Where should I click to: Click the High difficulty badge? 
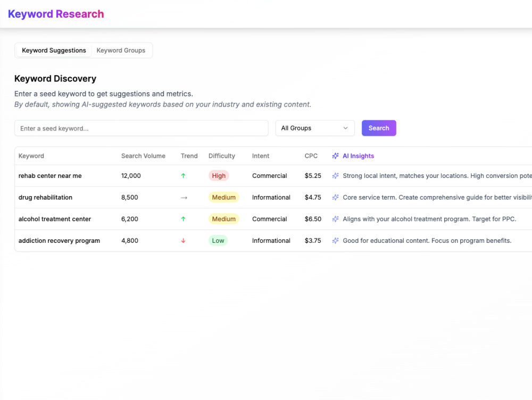click(x=219, y=176)
